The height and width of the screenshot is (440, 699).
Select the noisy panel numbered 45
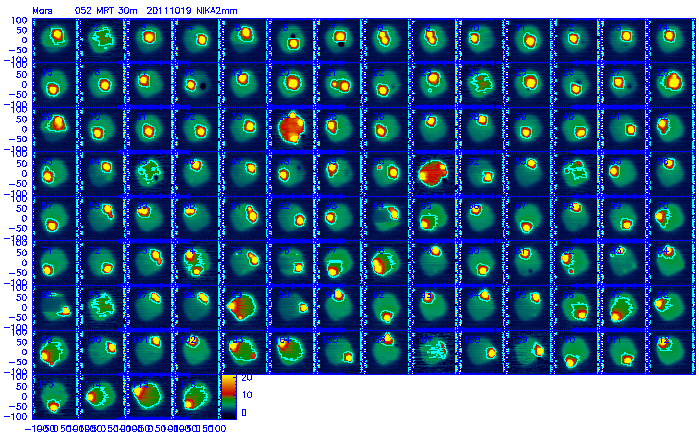[x=148, y=172]
